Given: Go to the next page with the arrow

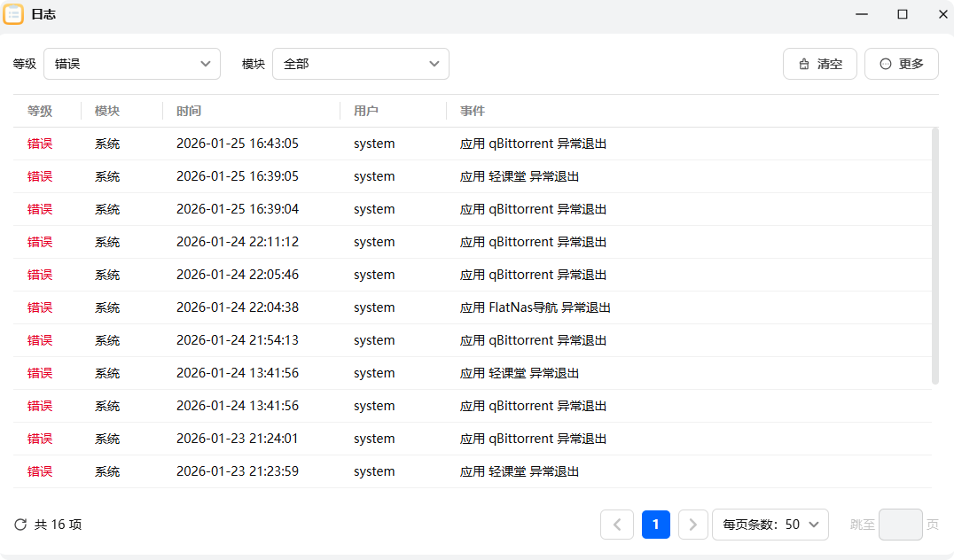Looking at the screenshot, I should point(693,525).
